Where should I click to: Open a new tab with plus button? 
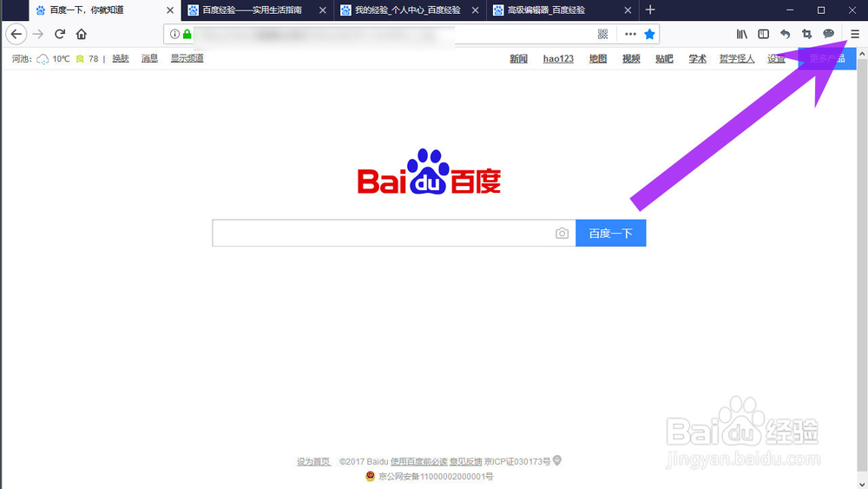[650, 10]
